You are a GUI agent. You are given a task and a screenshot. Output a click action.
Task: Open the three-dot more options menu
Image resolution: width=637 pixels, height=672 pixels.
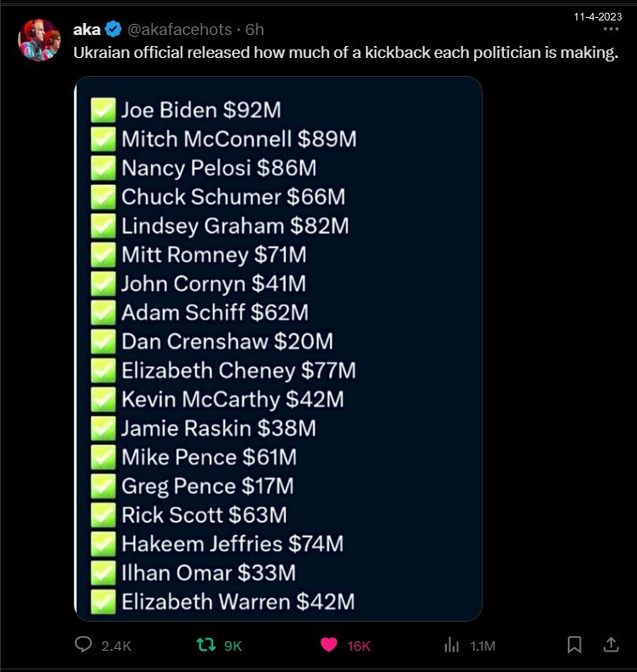[611, 29]
